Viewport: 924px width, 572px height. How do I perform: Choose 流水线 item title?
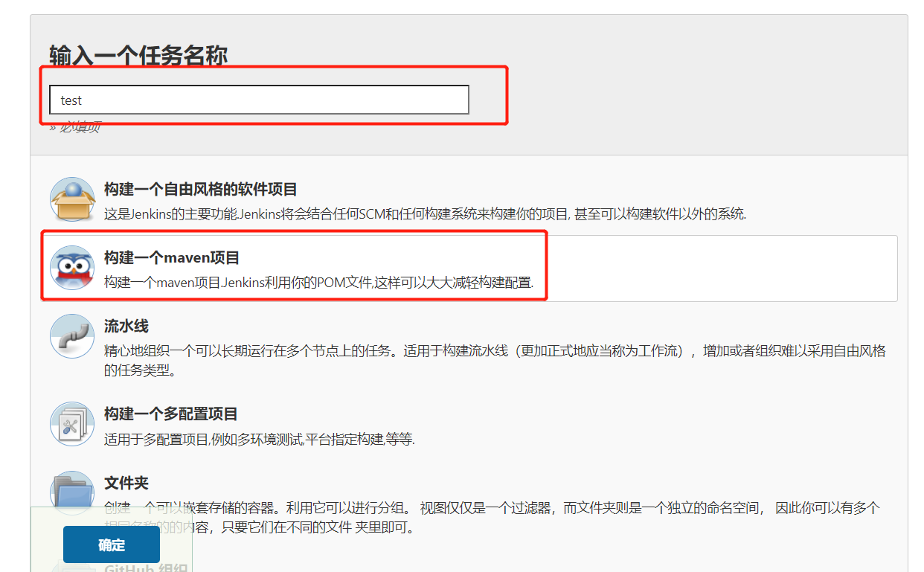(126, 327)
